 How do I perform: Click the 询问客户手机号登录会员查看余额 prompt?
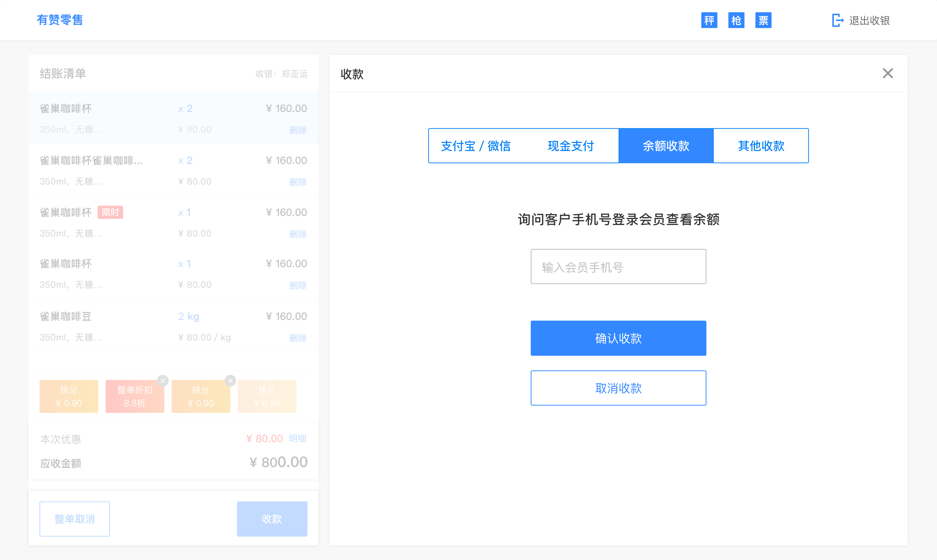coord(618,219)
